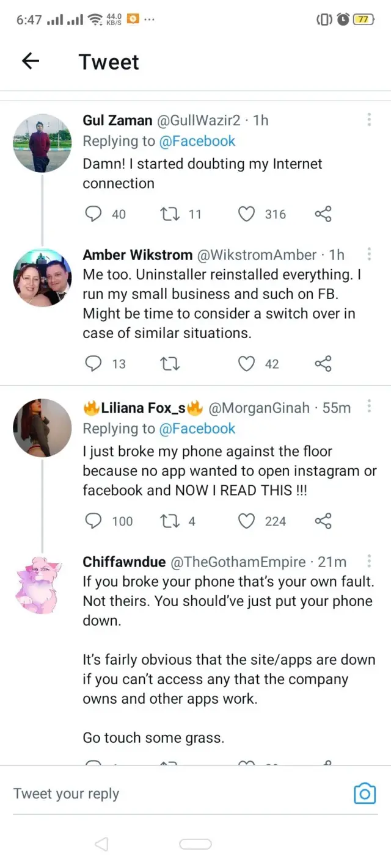Open the three-dot menu on Chiffawndue's tweet
Image resolution: width=391 pixels, height=868 pixels.
[x=369, y=560]
